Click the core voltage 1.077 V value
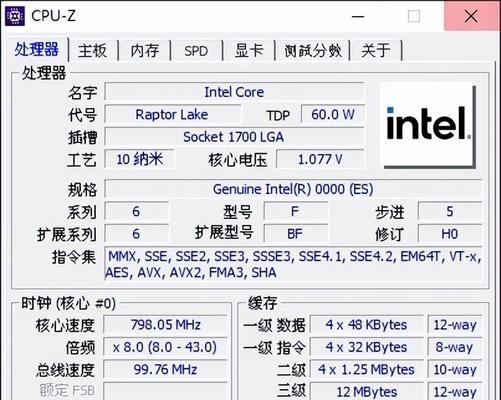The height and width of the screenshot is (400, 501). tap(320, 159)
